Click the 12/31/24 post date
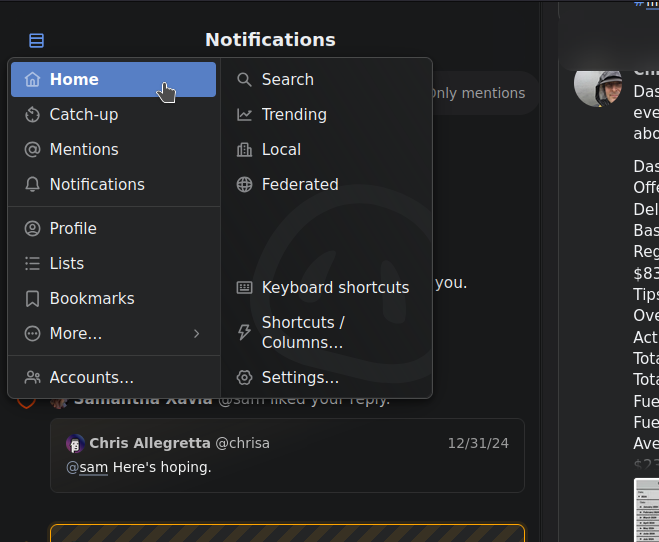 pos(478,443)
